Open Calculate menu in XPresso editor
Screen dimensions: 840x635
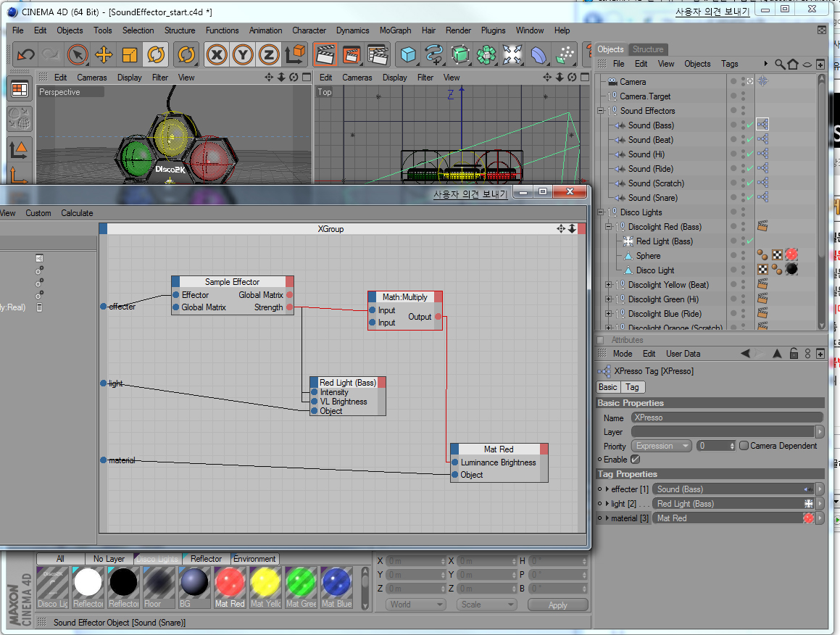point(77,213)
